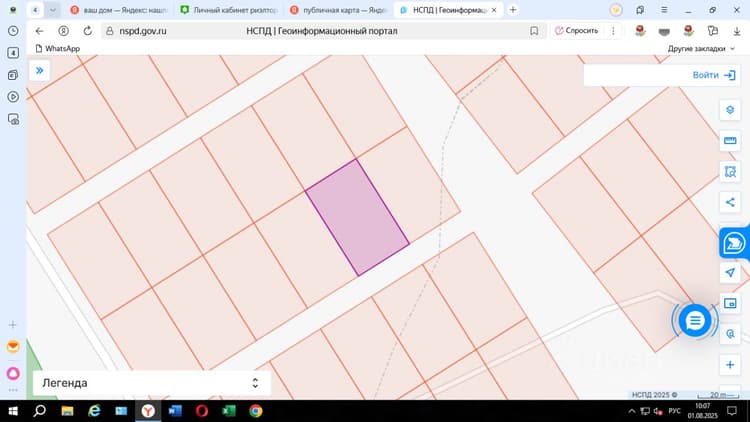Switch to the 'публичная карта — Яндекс' tab
Screen dimensions: 750x422
340,10
